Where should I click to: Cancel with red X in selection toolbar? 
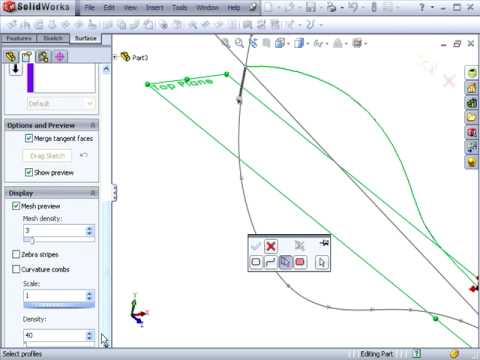point(271,246)
